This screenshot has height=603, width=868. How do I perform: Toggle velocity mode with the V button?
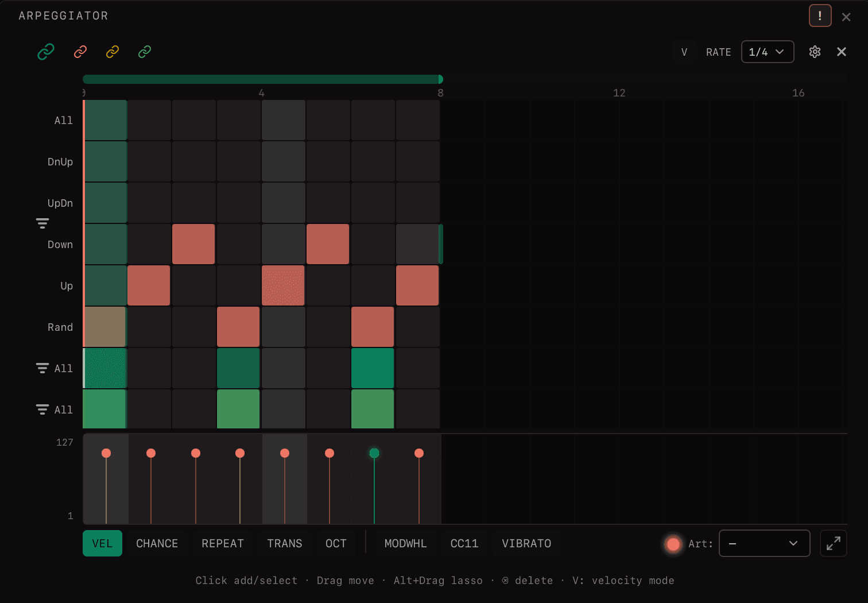(684, 52)
